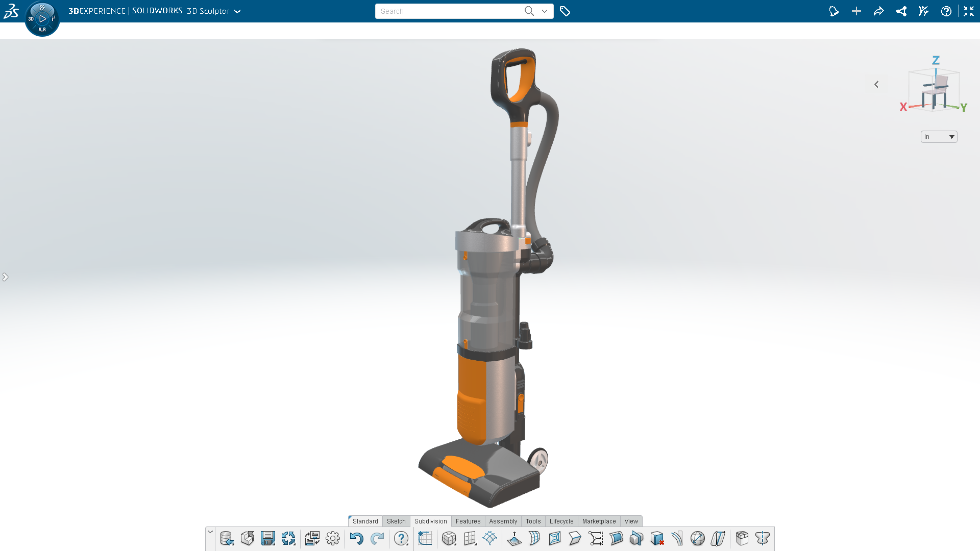The height and width of the screenshot is (551, 980).
Task: Click the Undo arrow icon
Action: coord(356,538)
